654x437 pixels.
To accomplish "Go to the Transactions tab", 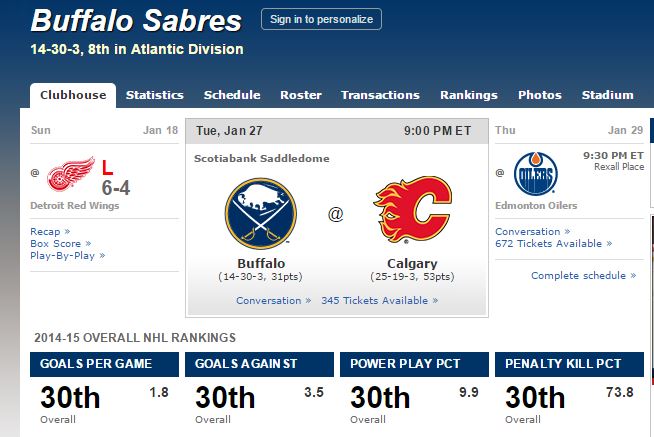I will tap(380, 95).
